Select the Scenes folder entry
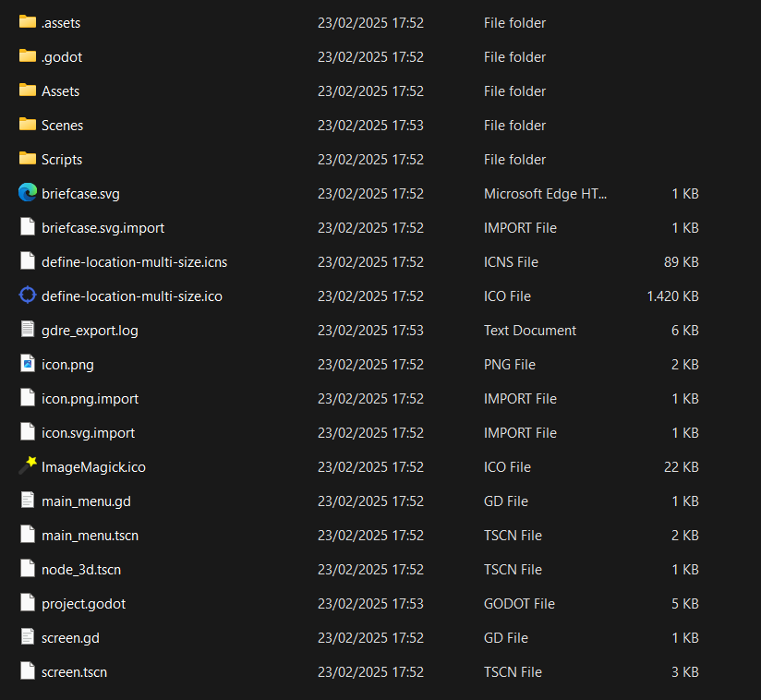761x700 pixels. click(x=62, y=125)
